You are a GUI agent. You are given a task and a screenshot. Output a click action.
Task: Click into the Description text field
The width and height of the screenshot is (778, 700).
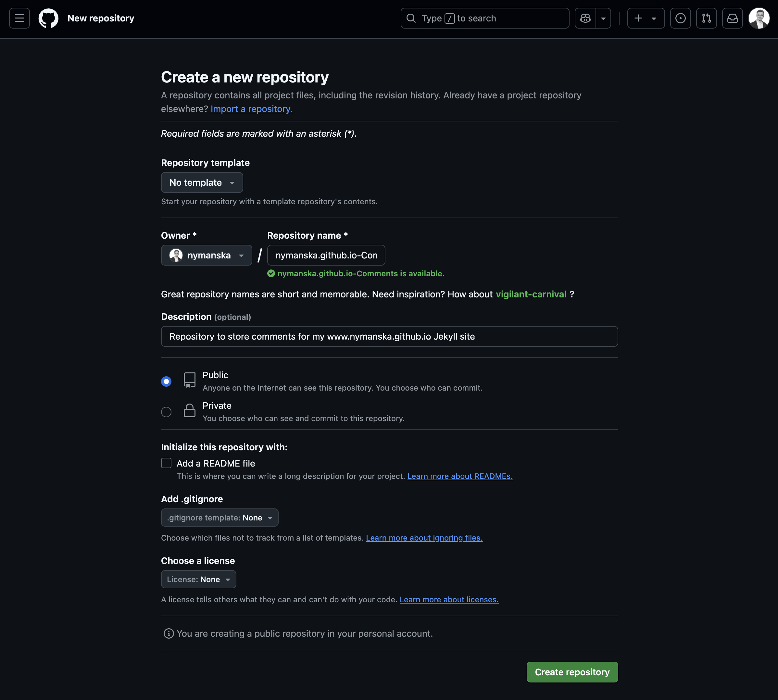pos(389,337)
